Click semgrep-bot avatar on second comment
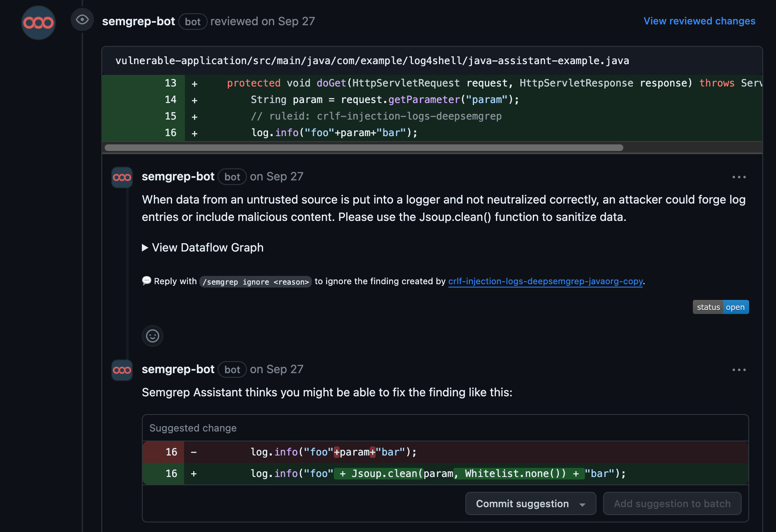776x532 pixels. tap(122, 370)
